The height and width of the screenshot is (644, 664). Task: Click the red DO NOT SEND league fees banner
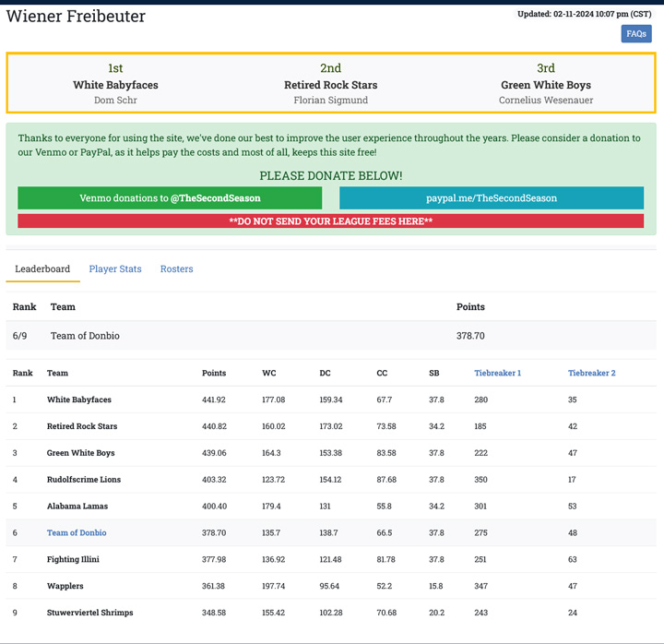[x=331, y=221]
